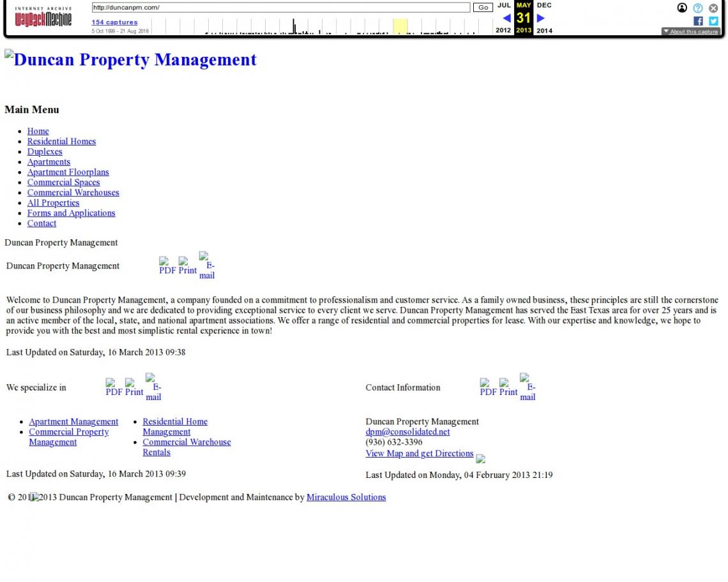Click Print icon for Duncan Property Management article

188,266
